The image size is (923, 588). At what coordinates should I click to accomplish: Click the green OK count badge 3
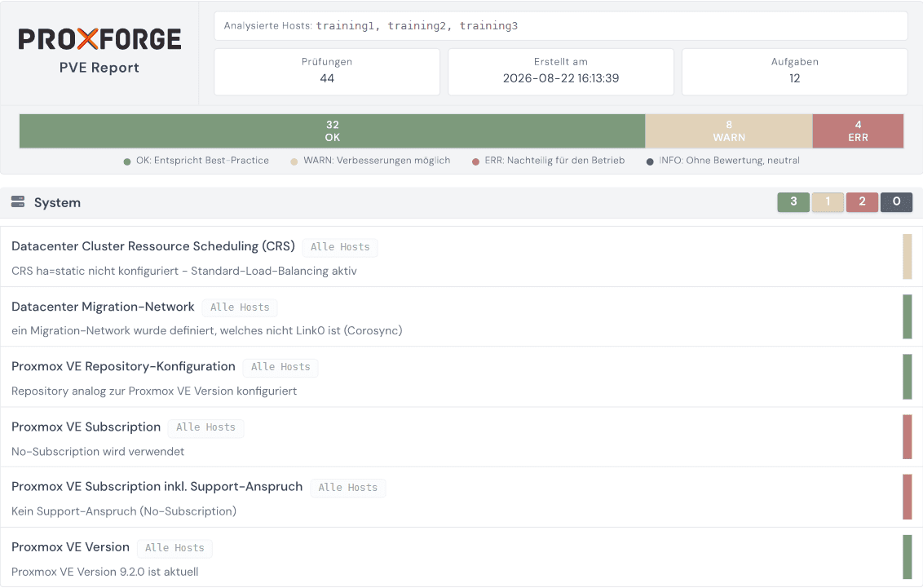[793, 202]
